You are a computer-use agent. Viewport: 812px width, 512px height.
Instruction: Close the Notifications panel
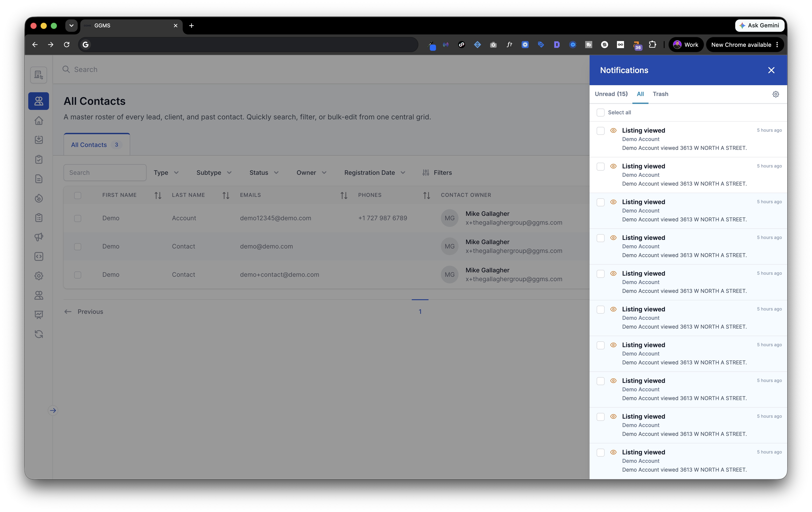coord(771,70)
